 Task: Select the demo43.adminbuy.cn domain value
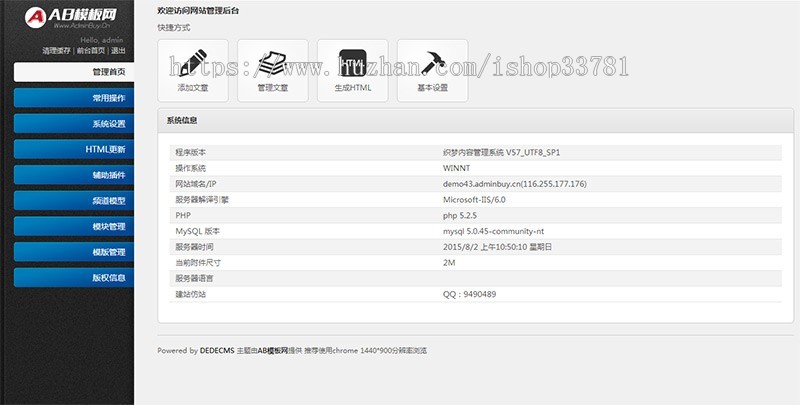coord(515,184)
